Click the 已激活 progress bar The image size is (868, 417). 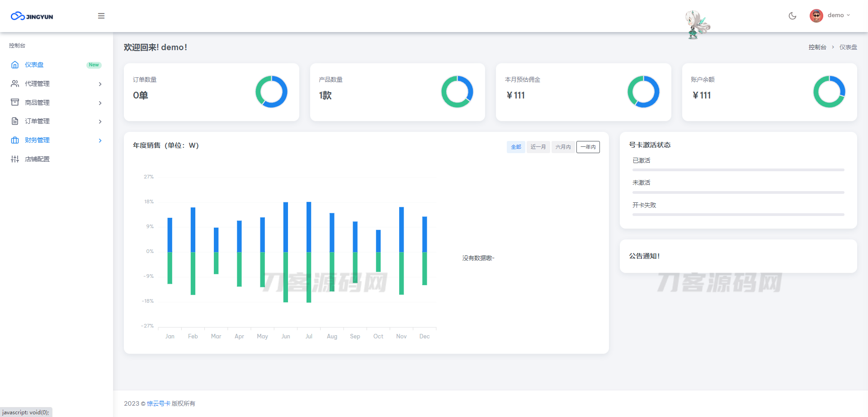[x=738, y=170]
